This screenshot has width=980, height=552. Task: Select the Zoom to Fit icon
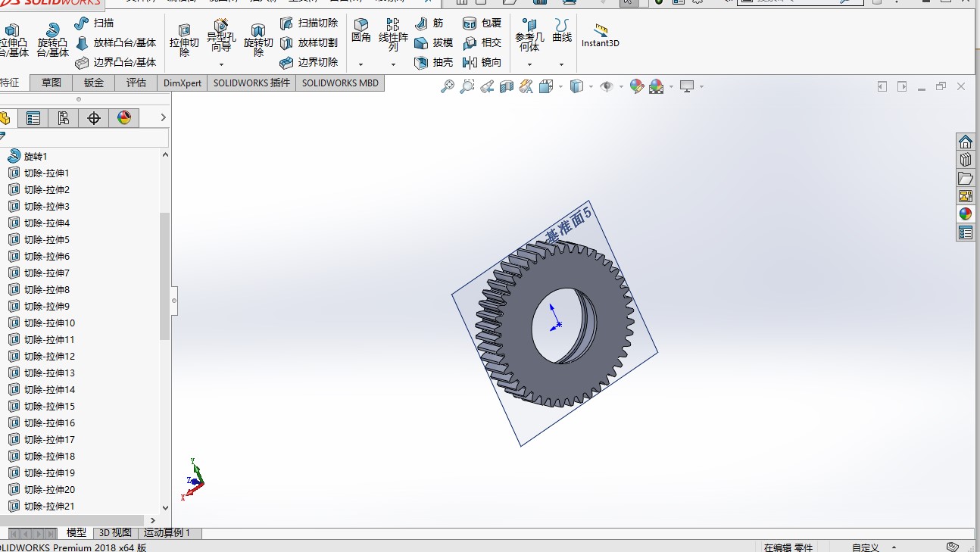448,86
